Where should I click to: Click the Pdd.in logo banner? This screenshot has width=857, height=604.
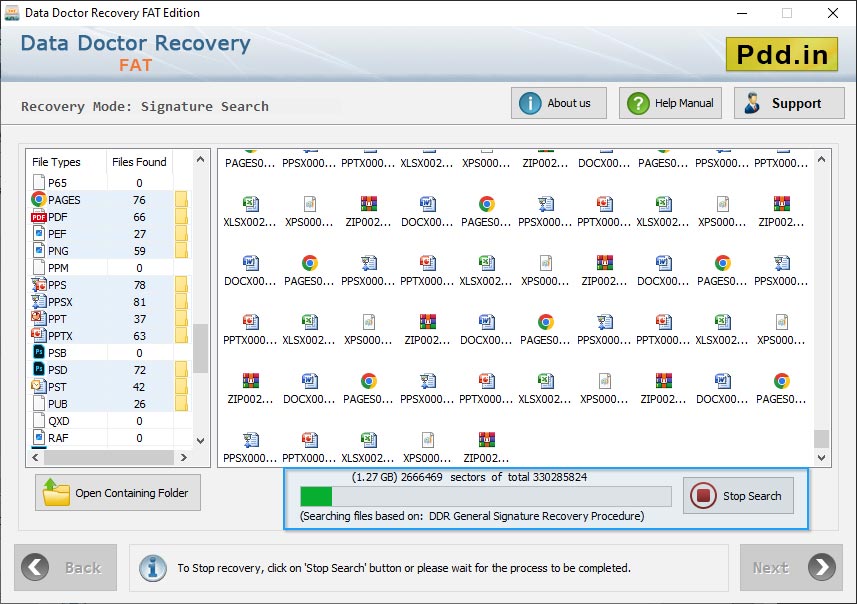click(782, 54)
